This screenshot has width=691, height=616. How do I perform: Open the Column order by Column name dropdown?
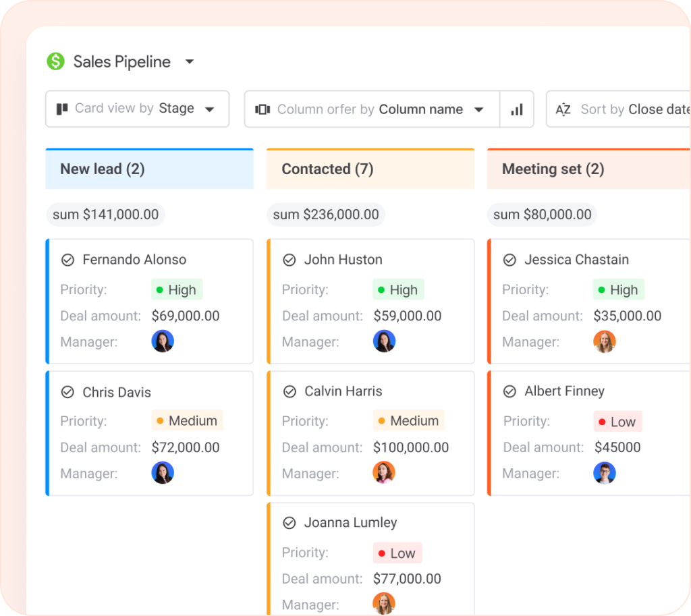tap(479, 109)
